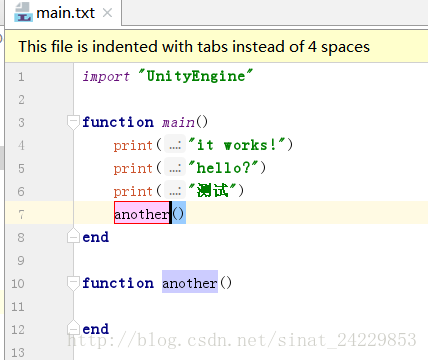The height and width of the screenshot is (360, 428).
Task: Select the main.txt editor tab
Action: click(63, 13)
